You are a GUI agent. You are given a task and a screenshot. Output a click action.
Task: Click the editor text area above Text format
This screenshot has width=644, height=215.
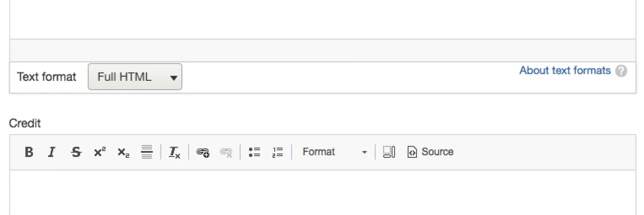pyautogui.click(x=322, y=19)
